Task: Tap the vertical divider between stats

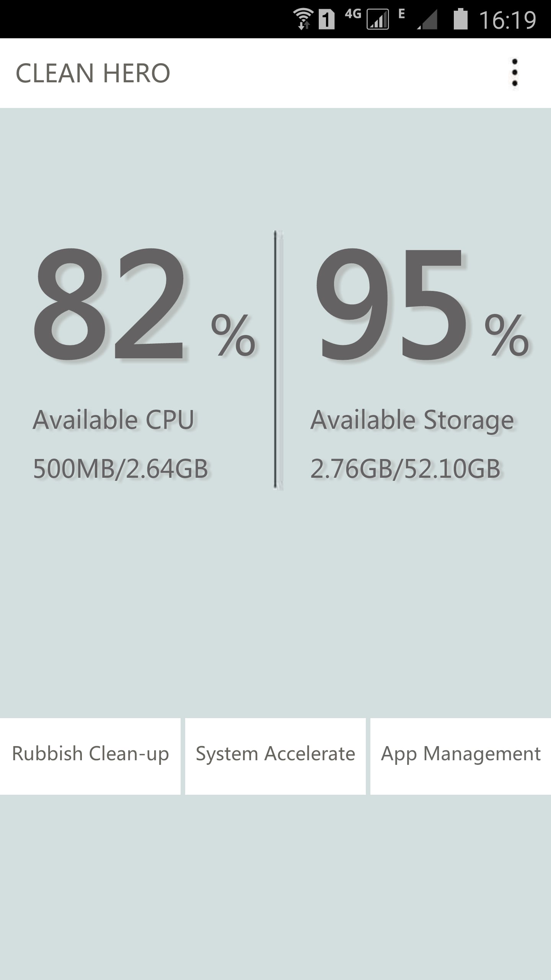Action: (x=276, y=360)
